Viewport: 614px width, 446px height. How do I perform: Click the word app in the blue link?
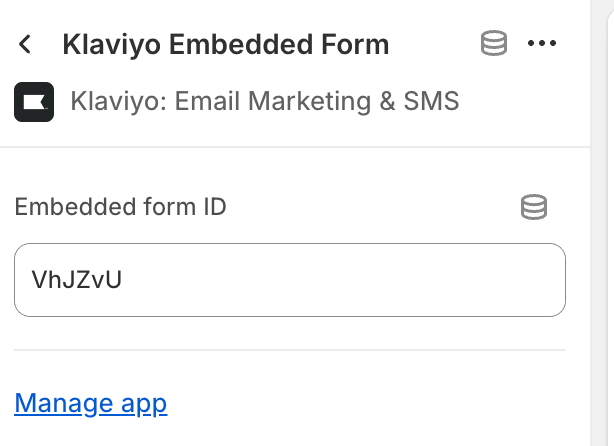click(143, 403)
